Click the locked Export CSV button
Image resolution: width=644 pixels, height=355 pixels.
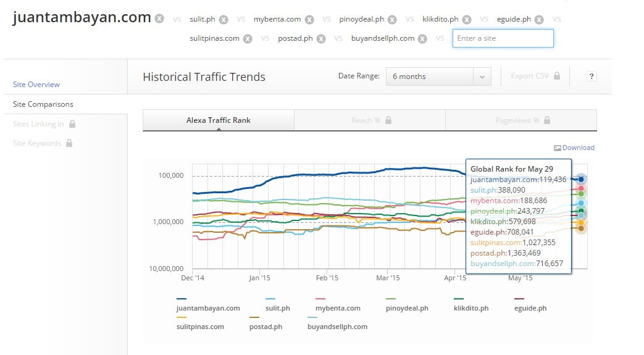click(535, 76)
